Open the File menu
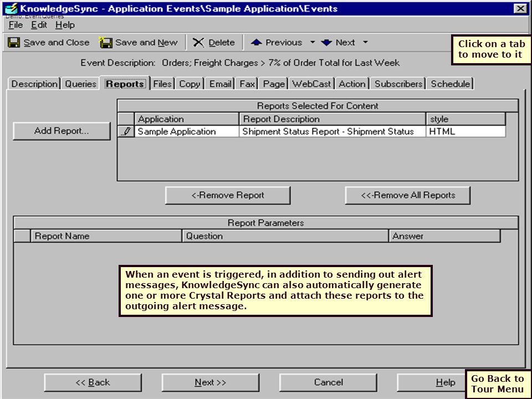 [x=16, y=25]
